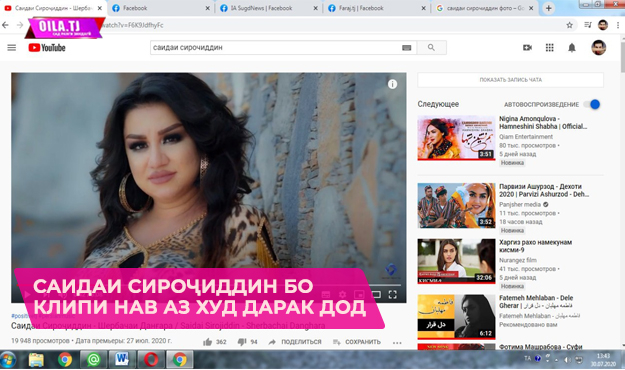Open Chrome media control icon
This screenshot has width=625, height=370.
[x=588, y=25]
